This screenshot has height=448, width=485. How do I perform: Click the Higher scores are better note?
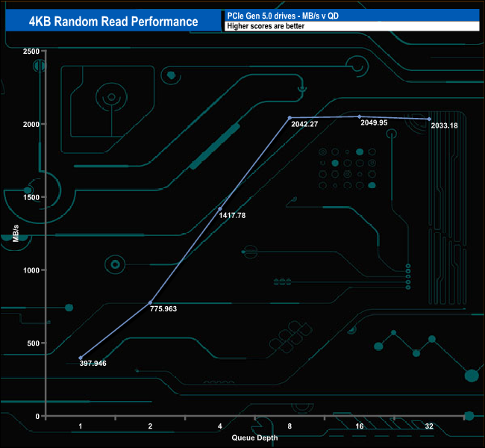(351, 26)
